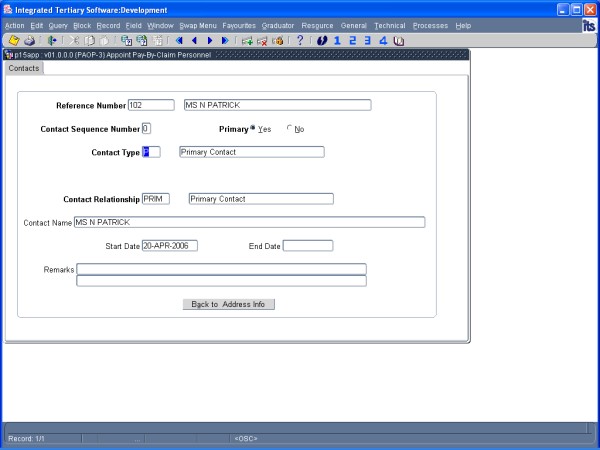Click the PAOP-3 Appoint Pay-By-Claim Personnel title bar
Image resolution: width=600 pixels, height=450 pixels.
point(236,55)
